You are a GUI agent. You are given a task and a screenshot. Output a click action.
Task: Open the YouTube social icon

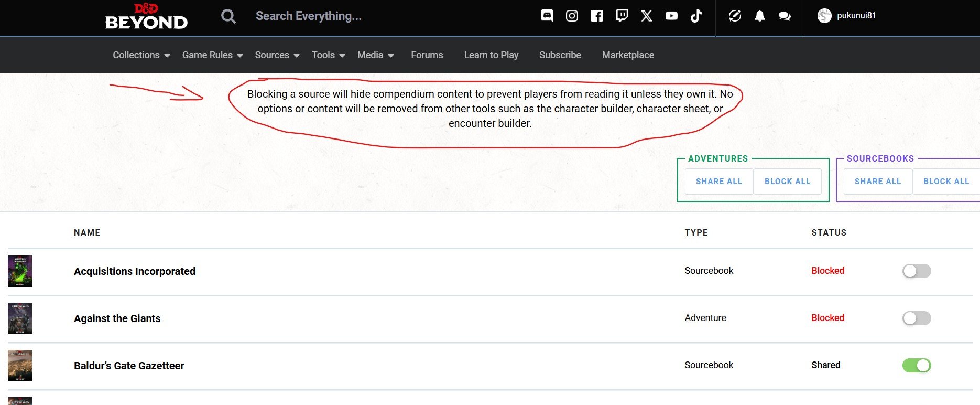click(x=671, y=16)
